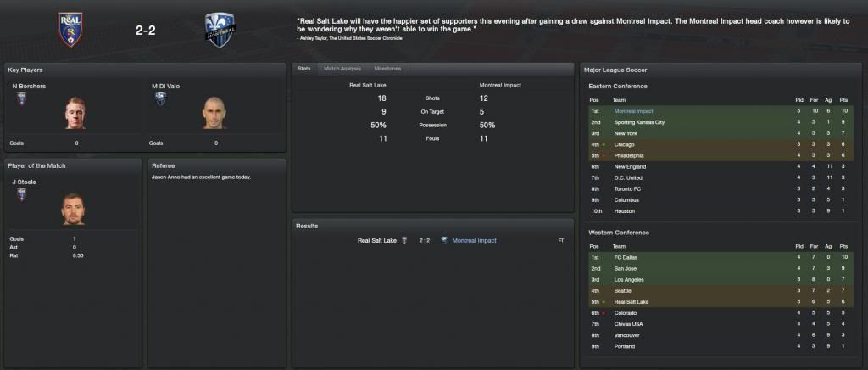Open Montreal Impact link in Results
The image size is (868, 370).
[x=475, y=240]
